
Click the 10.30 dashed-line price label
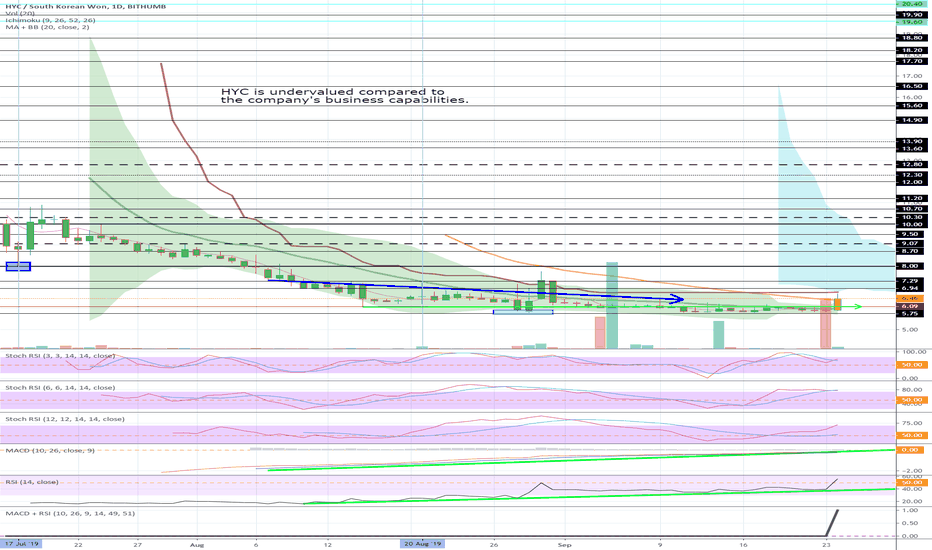pos(912,218)
